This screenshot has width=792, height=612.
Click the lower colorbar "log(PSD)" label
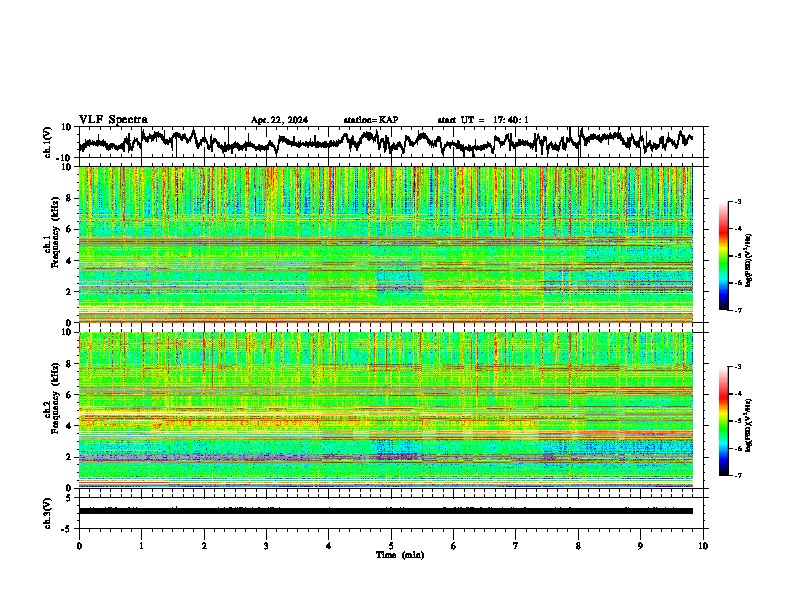pyautogui.click(x=749, y=425)
